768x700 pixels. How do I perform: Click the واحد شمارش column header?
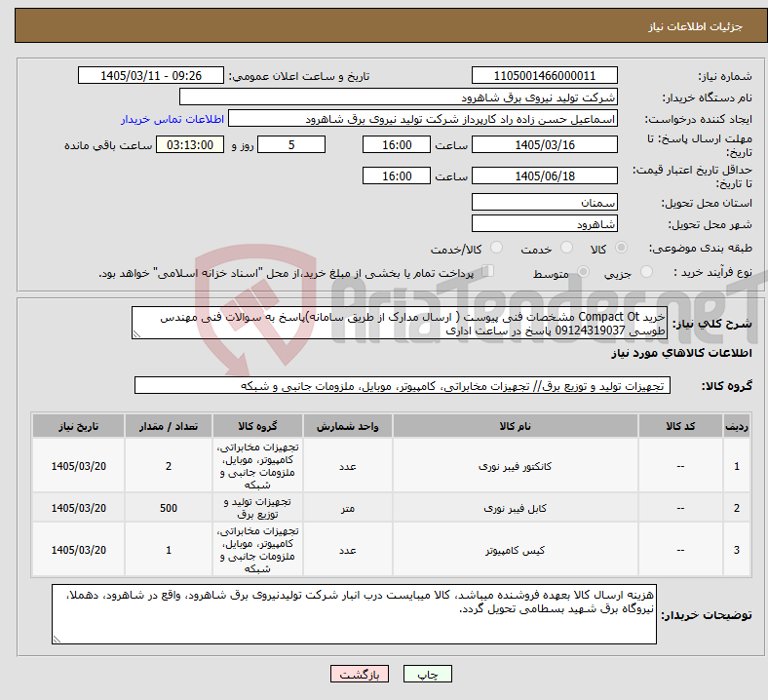point(347,426)
